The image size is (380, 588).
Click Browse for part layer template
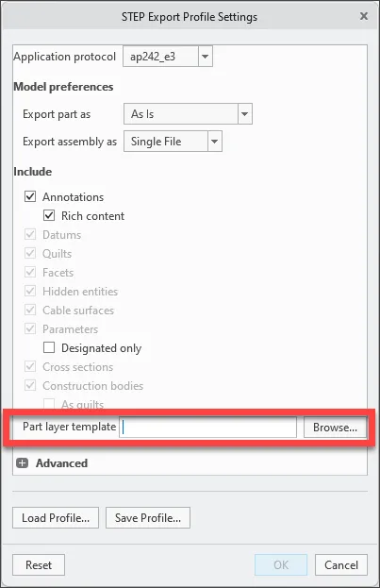335,428
